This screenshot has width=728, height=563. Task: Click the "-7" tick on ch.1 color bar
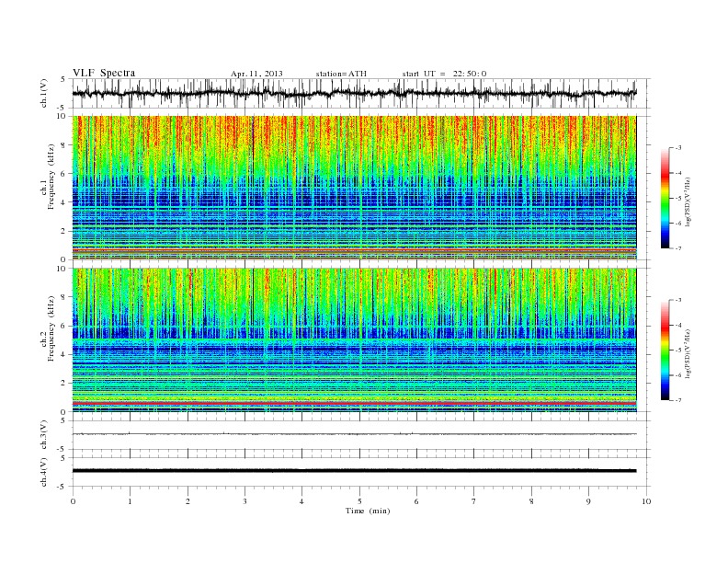click(678, 248)
